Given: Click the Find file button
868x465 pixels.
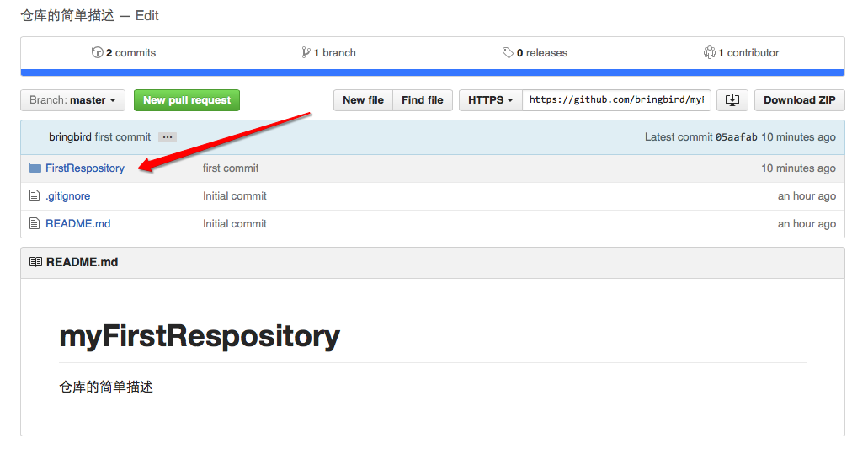Looking at the screenshot, I should 423,100.
